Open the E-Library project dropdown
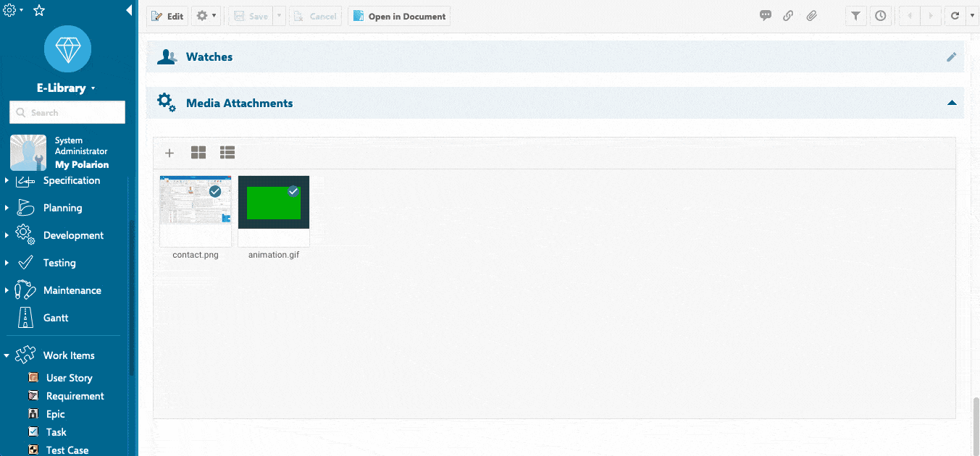 67,88
